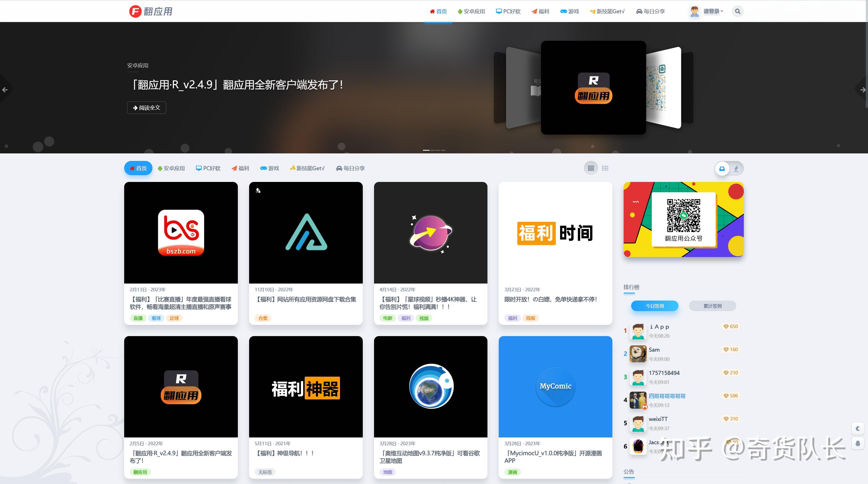868x484 pixels.
Task: Open PC好软 in top navigation bar
Action: click(x=508, y=12)
